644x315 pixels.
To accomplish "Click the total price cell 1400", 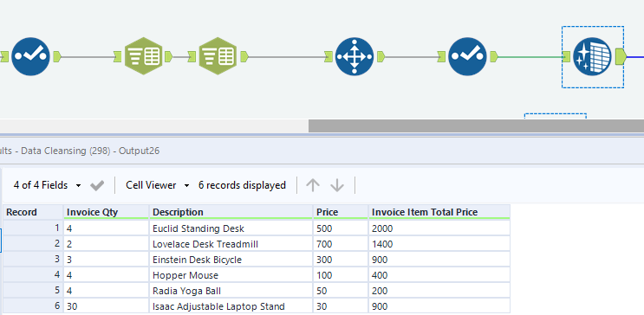I will 439,244.
